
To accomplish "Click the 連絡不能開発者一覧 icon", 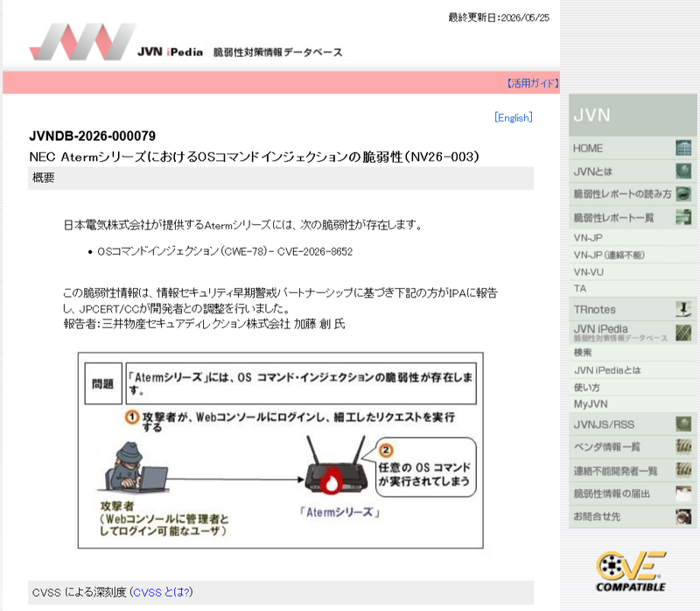I will click(683, 470).
